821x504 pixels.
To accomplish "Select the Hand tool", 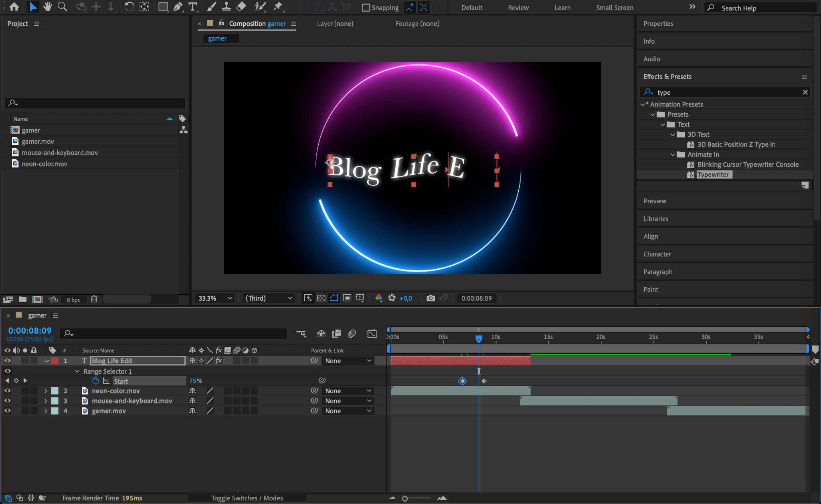I will 47,7.
